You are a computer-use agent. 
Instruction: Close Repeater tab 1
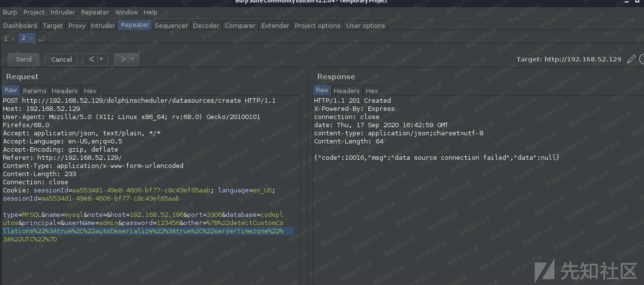tap(13, 39)
